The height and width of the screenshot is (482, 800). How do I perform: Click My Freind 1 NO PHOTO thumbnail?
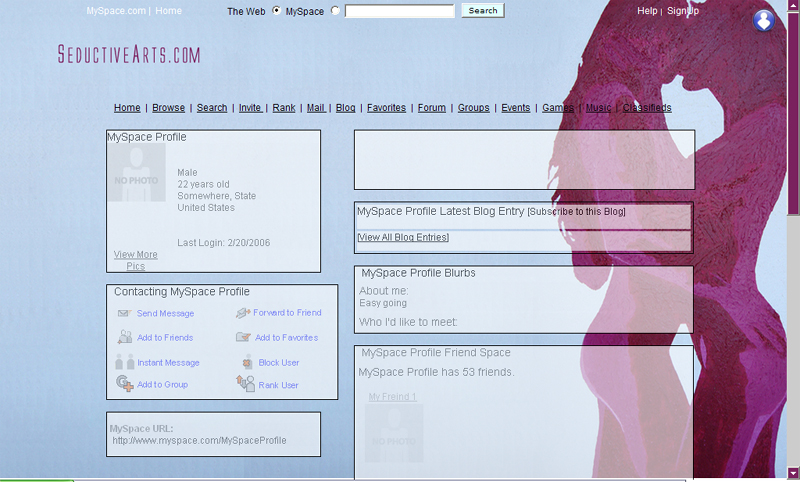(394, 433)
